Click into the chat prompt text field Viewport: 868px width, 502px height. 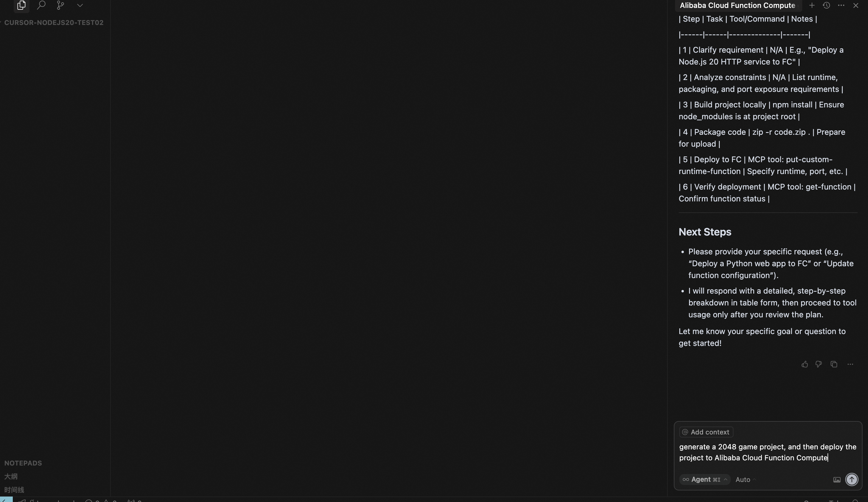point(768,452)
